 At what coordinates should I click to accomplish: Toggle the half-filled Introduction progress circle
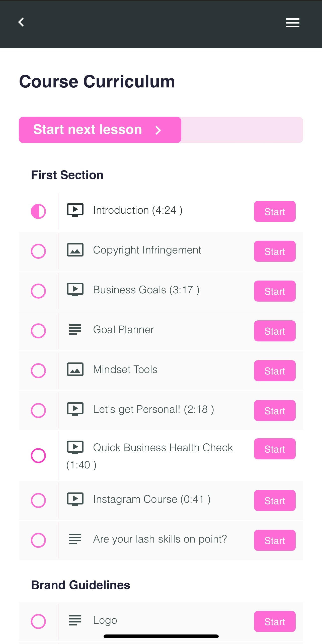coord(38,211)
